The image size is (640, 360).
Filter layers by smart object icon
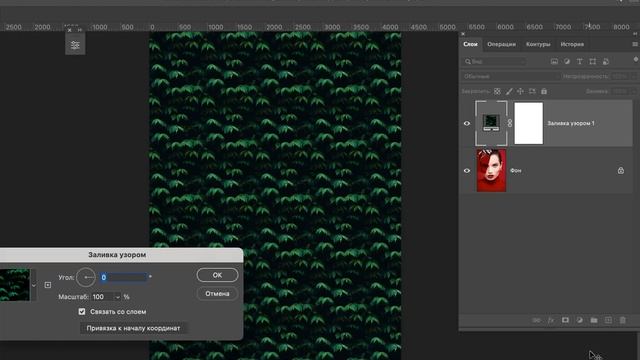coord(606,62)
